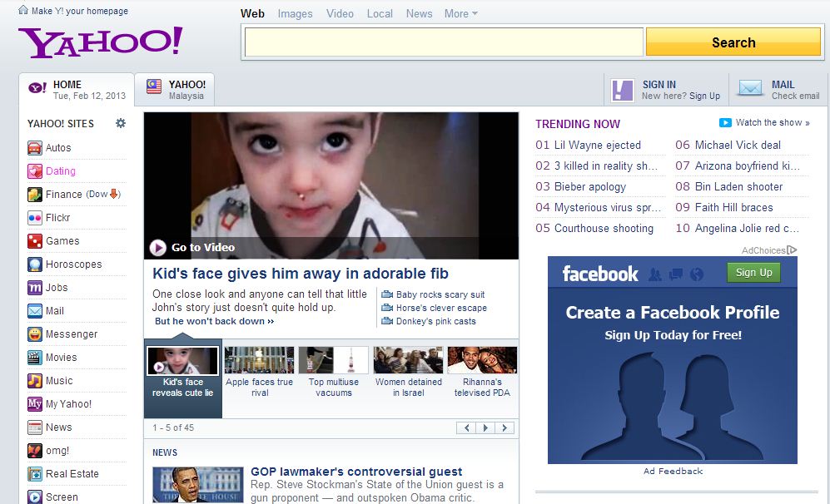This screenshot has height=504, width=830.
Task: Click the Sign In avatar icon
Action: pyautogui.click(x=622, y=90)
